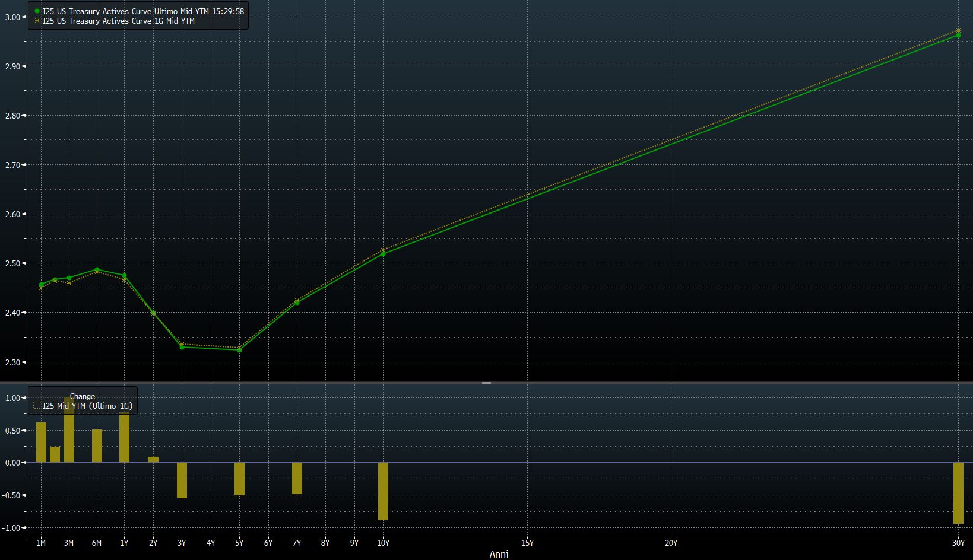Click the '2.80' yield axis value

click(12, 116)
